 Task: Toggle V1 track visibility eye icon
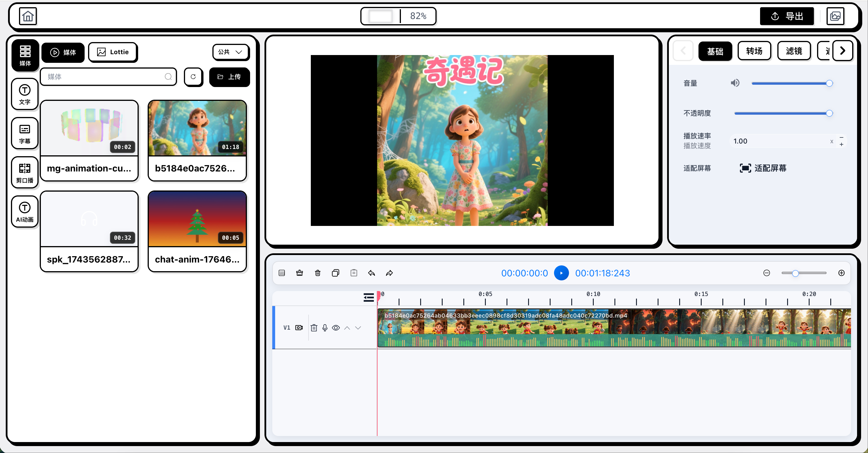(336, 328)
